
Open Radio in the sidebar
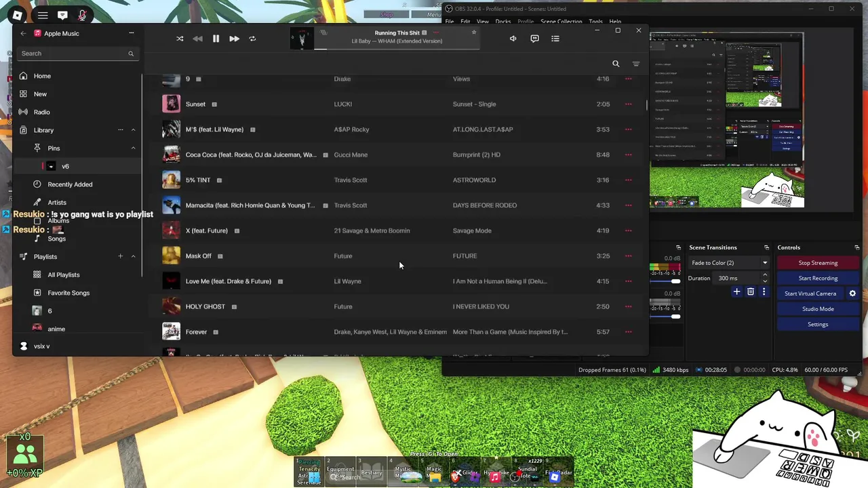coord(42,112)
